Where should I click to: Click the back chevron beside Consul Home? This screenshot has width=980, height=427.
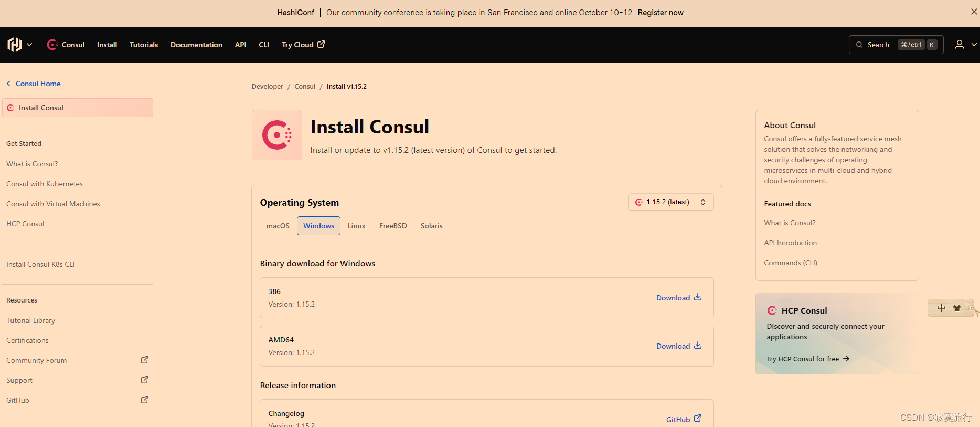point(8,84)
